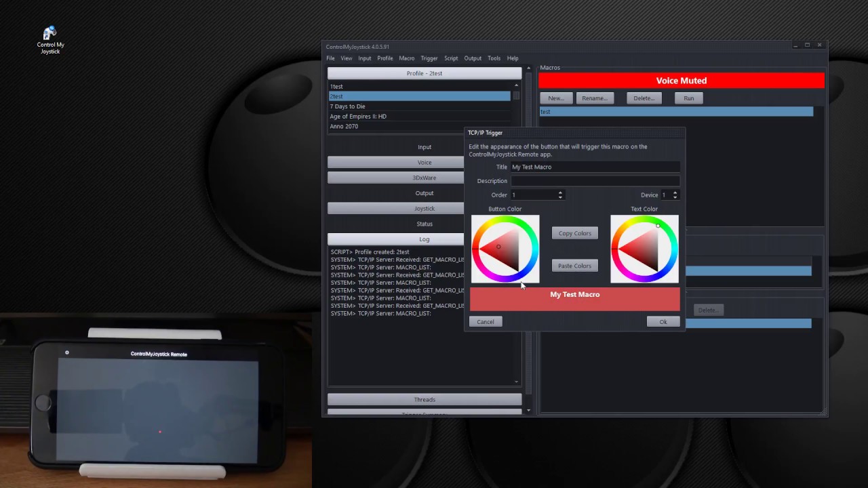The height and width of the screenshot is (488, 868).
Task: Select the Anno 2070 profile
Action: pos(419,126)
